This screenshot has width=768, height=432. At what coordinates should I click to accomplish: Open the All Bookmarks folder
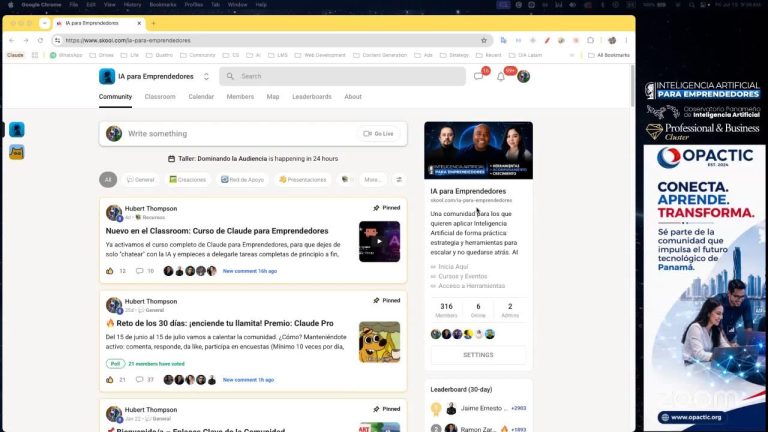coord(609,55)
